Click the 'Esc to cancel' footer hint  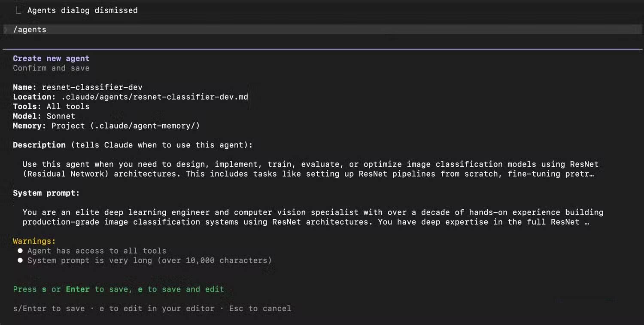click(x=260, y=309)
